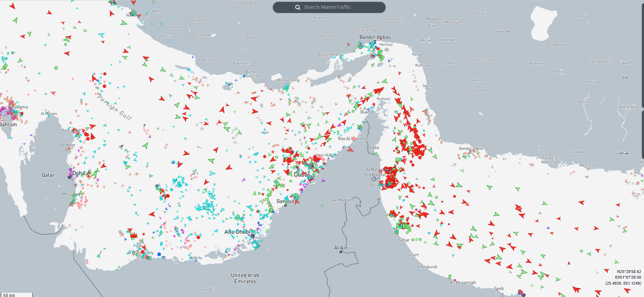Click the Sila town label

click(85, 260)
